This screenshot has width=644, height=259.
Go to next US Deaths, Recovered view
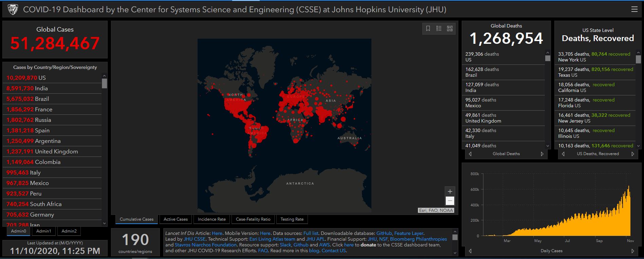633,154
